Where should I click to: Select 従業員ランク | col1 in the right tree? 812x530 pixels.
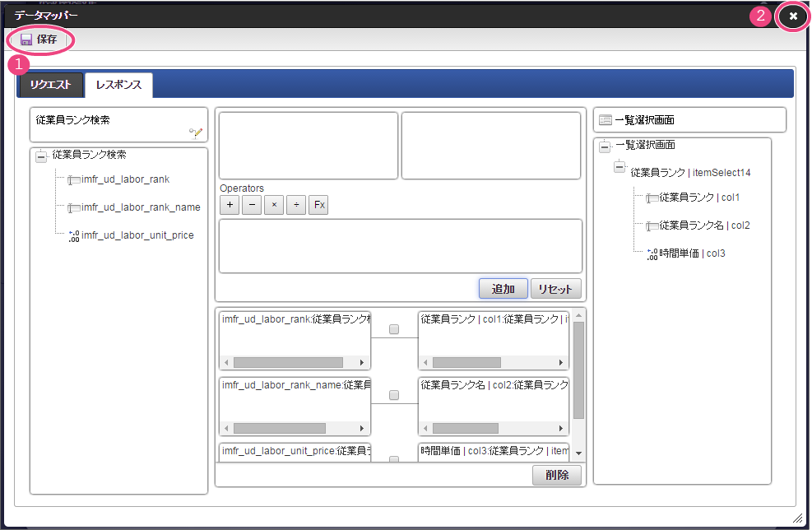[x=699, y=198]
